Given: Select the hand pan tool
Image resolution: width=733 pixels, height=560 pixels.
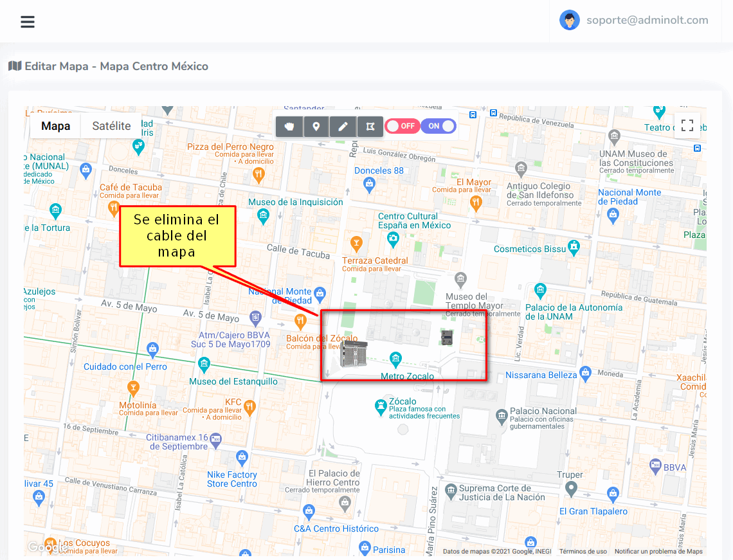Looking at the screenshot, I should pos(289,127).
